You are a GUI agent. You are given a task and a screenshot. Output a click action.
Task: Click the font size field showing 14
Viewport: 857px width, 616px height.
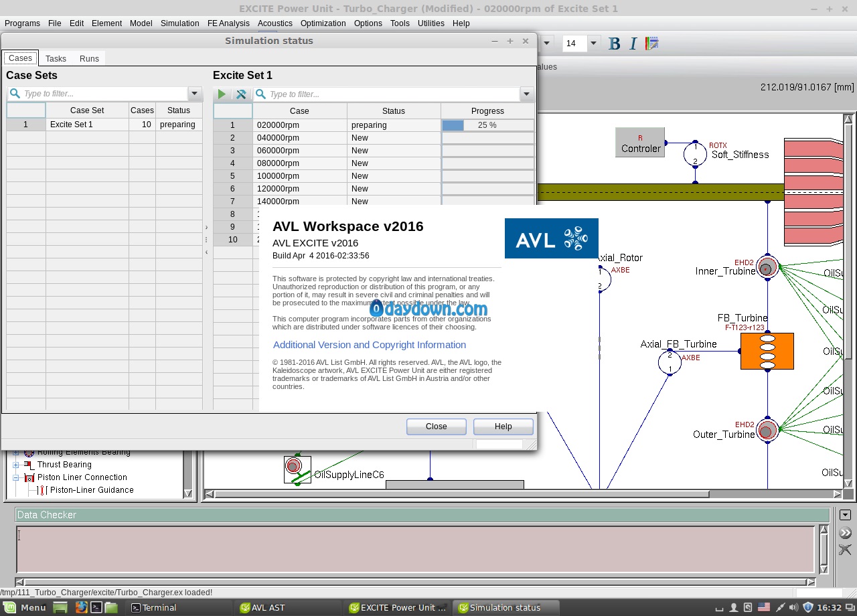(574, 44)
